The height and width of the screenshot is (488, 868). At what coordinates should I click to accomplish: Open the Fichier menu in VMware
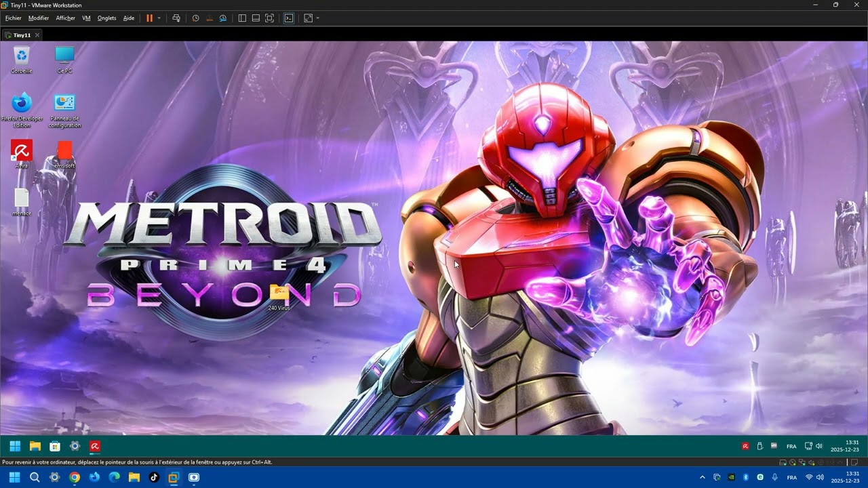coord(13,18)
